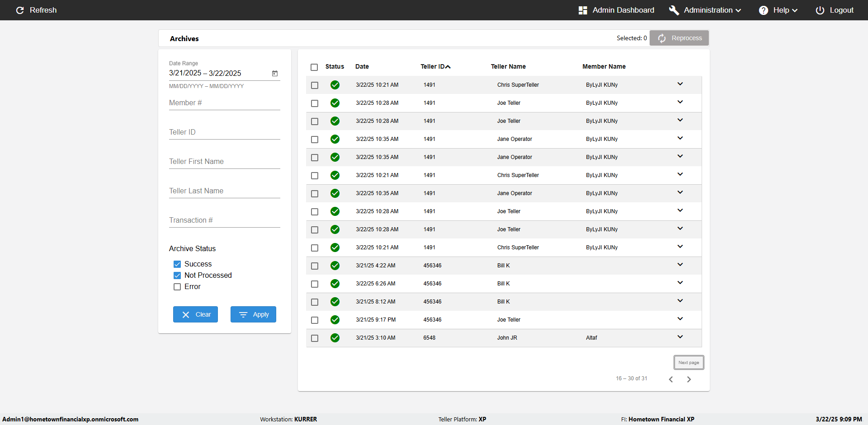
Task: Open the Admin Dashboard
Action: (616, 10)
